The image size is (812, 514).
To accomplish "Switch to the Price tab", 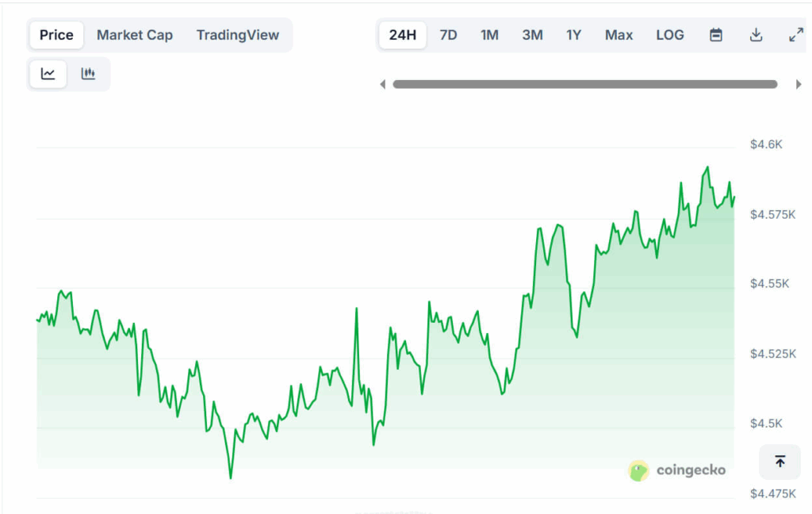I will pyautogui.click(x=56, y=35).
